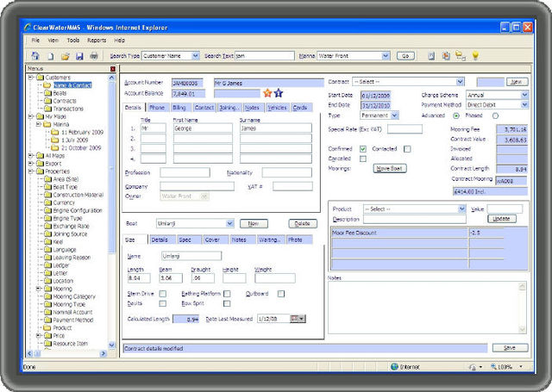The width and height of the screenshot is (552, 392).
Task: Click the New contract button
Action: (517, 82)
